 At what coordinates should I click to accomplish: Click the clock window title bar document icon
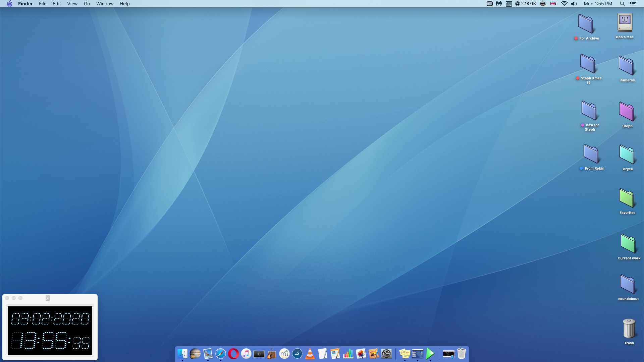48,298
